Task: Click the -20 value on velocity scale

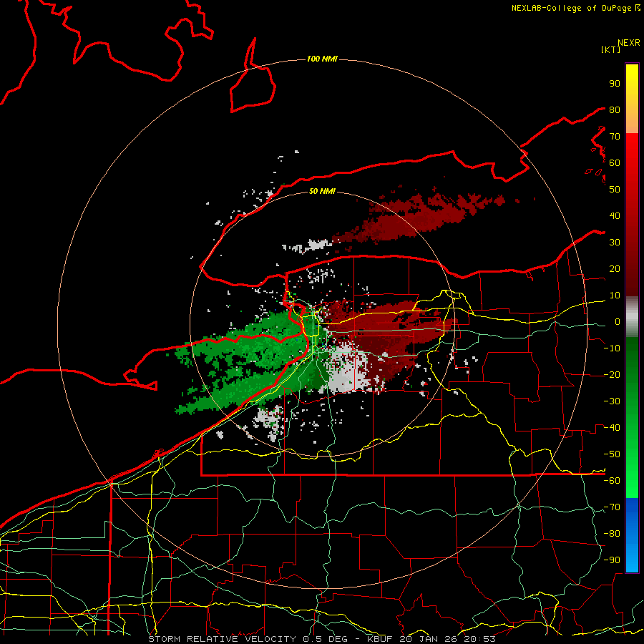Action: [612, 375]
